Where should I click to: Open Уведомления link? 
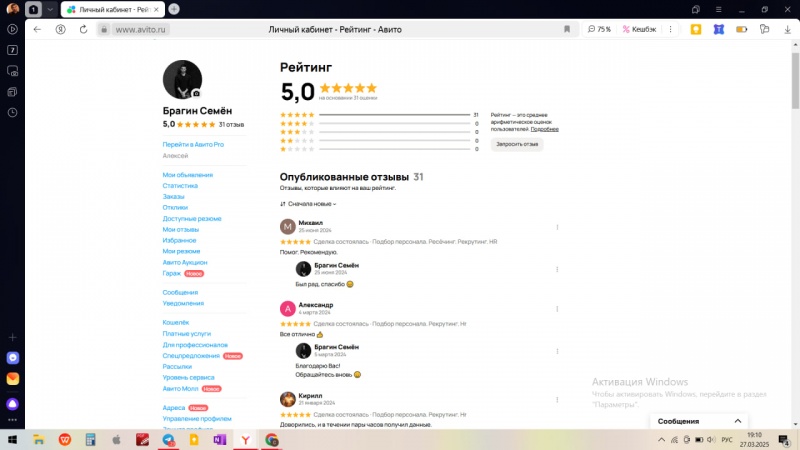tap(183, 303)
